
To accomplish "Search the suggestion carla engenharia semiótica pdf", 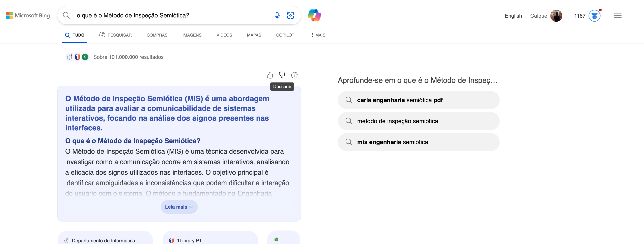I will [x=419, y=100].
